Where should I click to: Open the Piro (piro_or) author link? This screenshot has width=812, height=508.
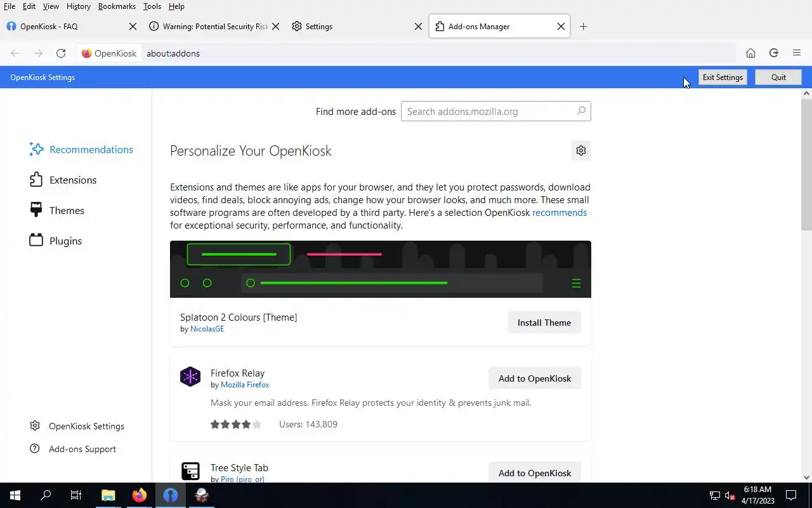click(x=242, y=479)
